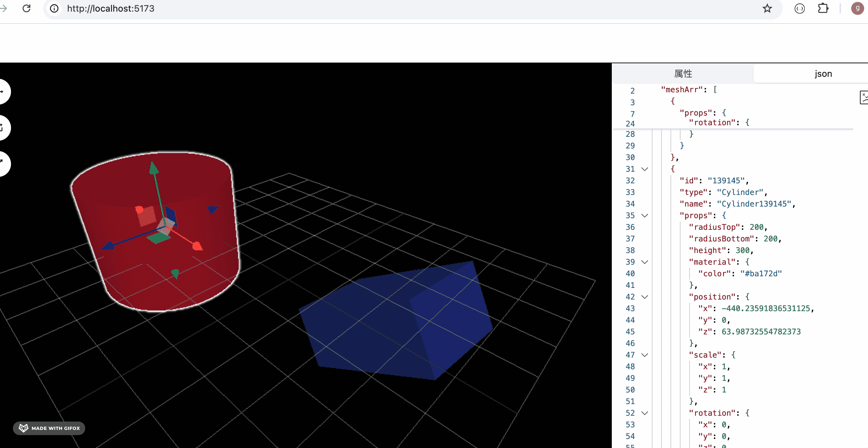The height and width of the screenshot is (448, 868).
Task: Click line number 43 in the gutter
Action: point(630,309)
